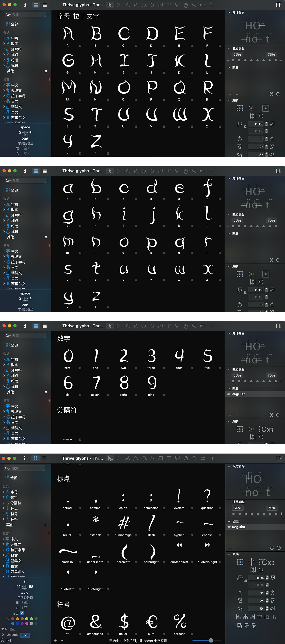Screen dimensions: 285x644
Task: Click align bottom edges icon in 标点 window
Action: [x=274, y=617]
